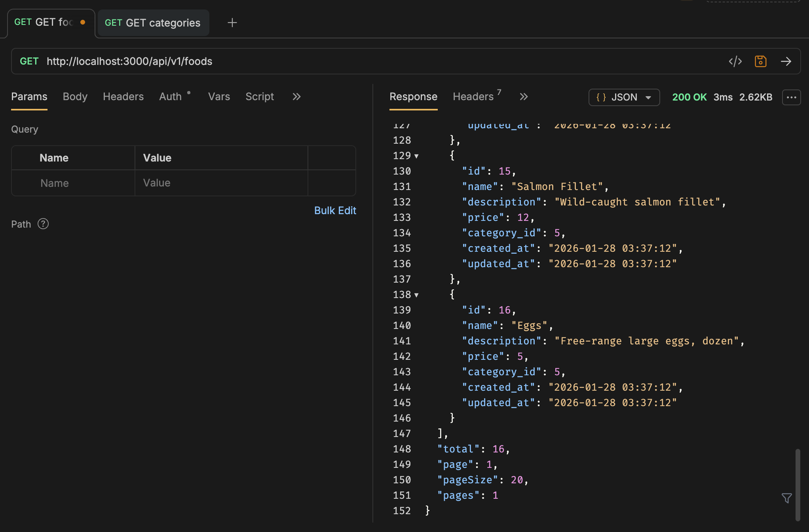Open the response three-dots menu
809x532 pixels.
point(791,97)
